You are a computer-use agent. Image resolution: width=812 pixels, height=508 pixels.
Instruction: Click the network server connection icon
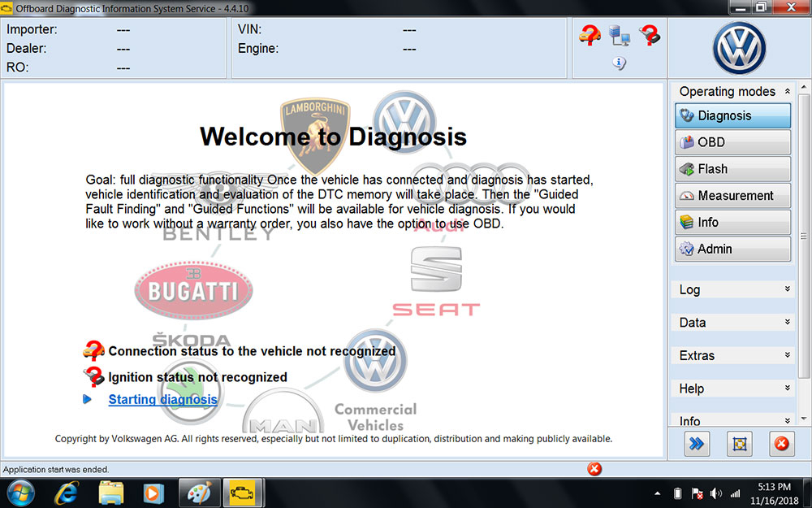(620, 35)
